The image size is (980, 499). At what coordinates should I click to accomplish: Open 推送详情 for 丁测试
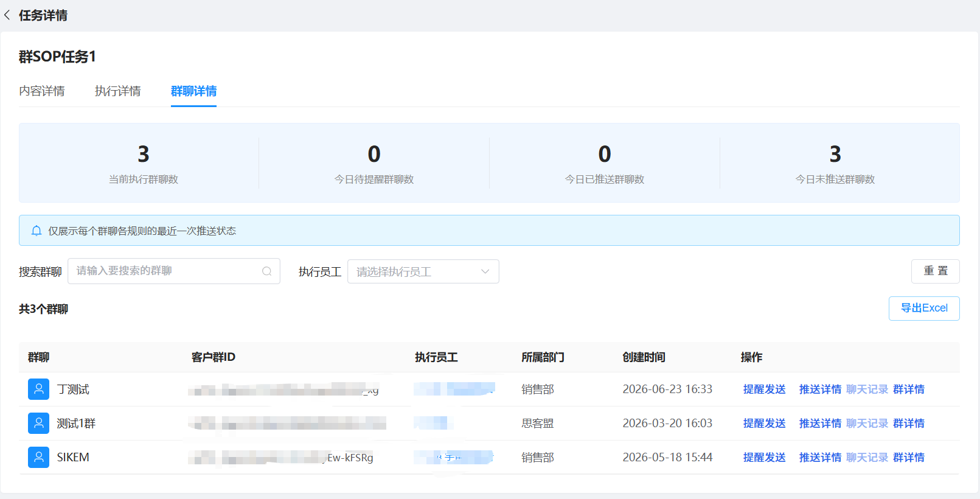(x=820, y=389)
